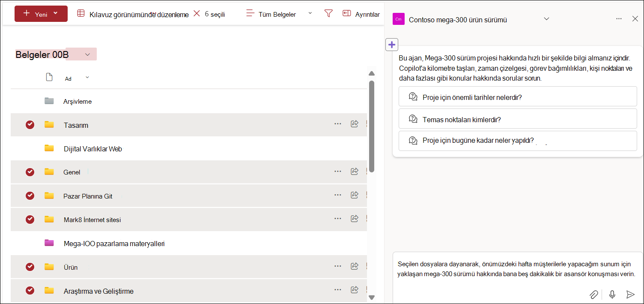This screenshot has width=644, height=304.
Task: Share the Tasarım folder
Action: [x=355, y=123]
